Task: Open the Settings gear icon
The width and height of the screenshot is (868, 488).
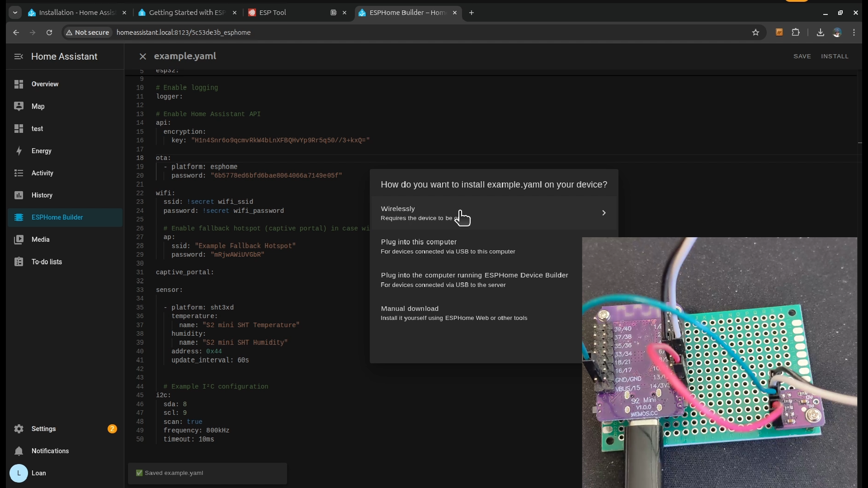Action: (19, 429)
